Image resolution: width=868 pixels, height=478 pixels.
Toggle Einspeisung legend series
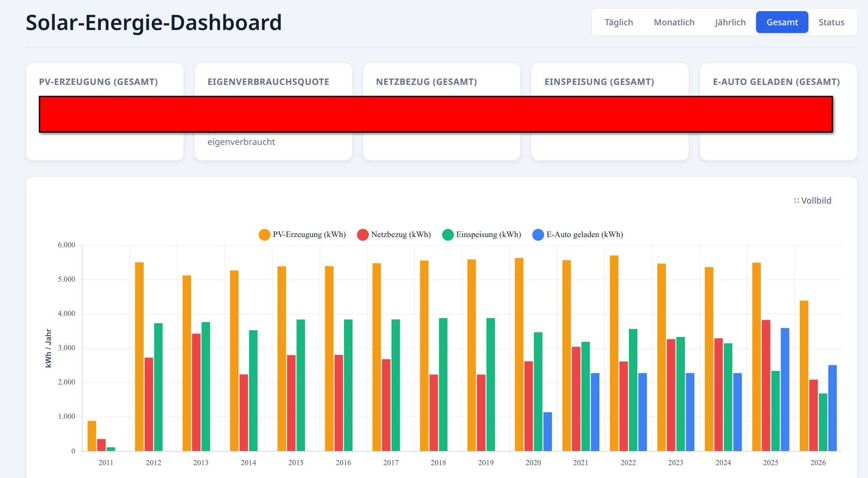click(x=482, y=234)
